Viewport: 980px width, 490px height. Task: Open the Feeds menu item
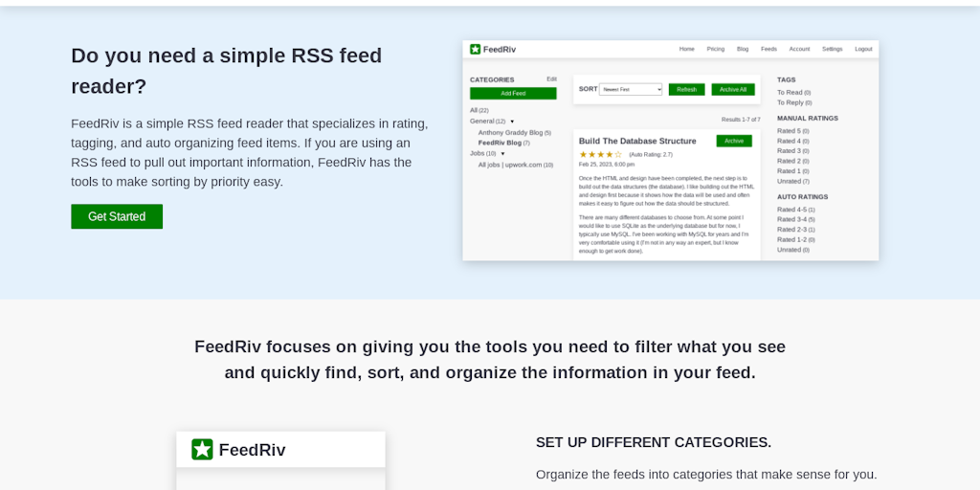click(768, 49)
